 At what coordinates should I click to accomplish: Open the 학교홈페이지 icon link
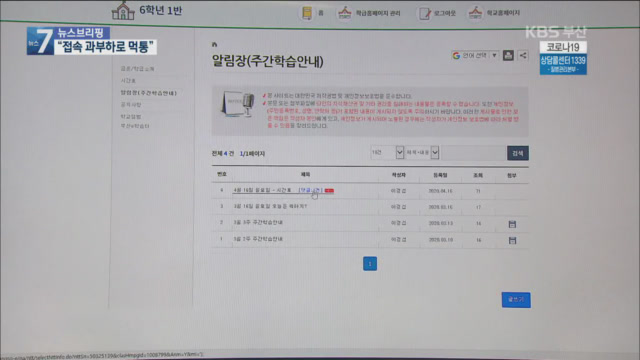tap(475, 13)
